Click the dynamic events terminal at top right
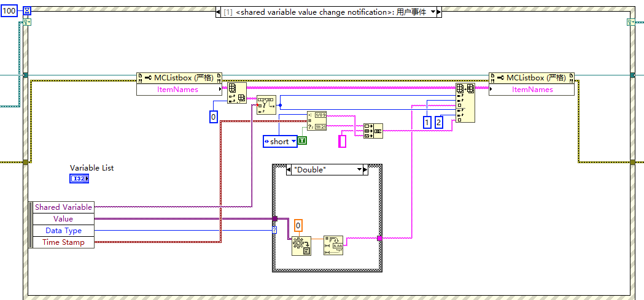 point(630,22)
